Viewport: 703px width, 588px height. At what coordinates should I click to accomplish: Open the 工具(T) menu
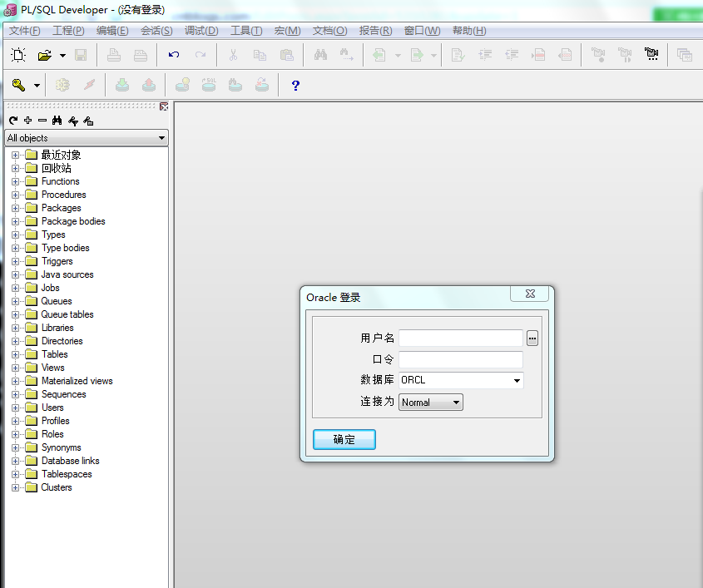pos(246,31)
